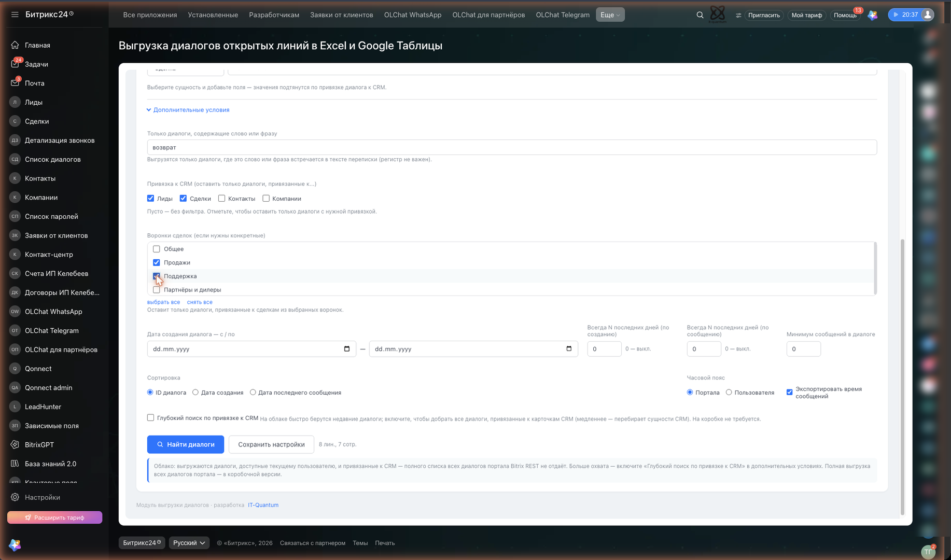
Task: Check the Общее funnel checkbox
Action: (x=157, y=249)
